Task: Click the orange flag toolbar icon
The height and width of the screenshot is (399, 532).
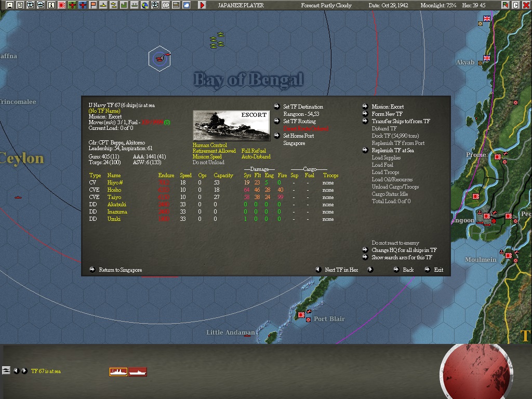Action: point(94,5)
